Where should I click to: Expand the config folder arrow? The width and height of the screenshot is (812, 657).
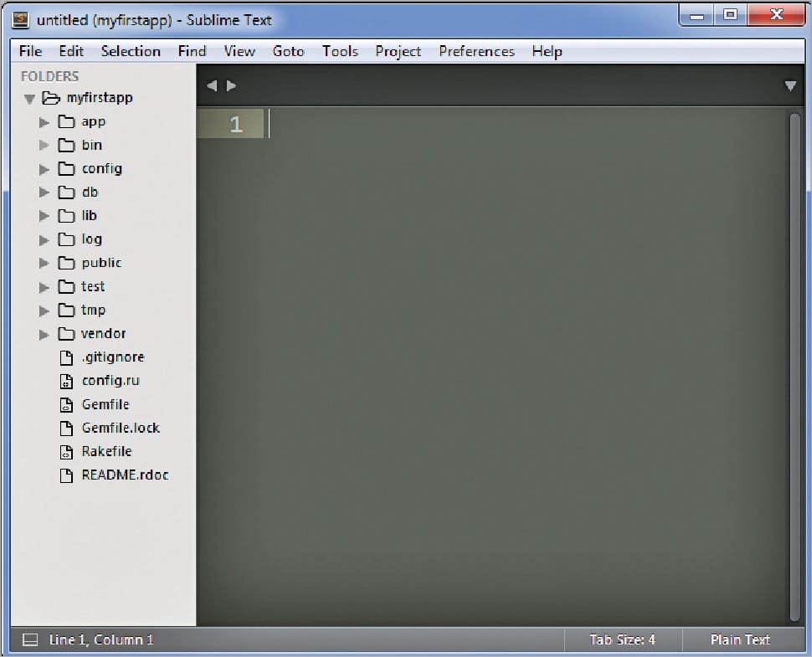click(x=44, y=169)
